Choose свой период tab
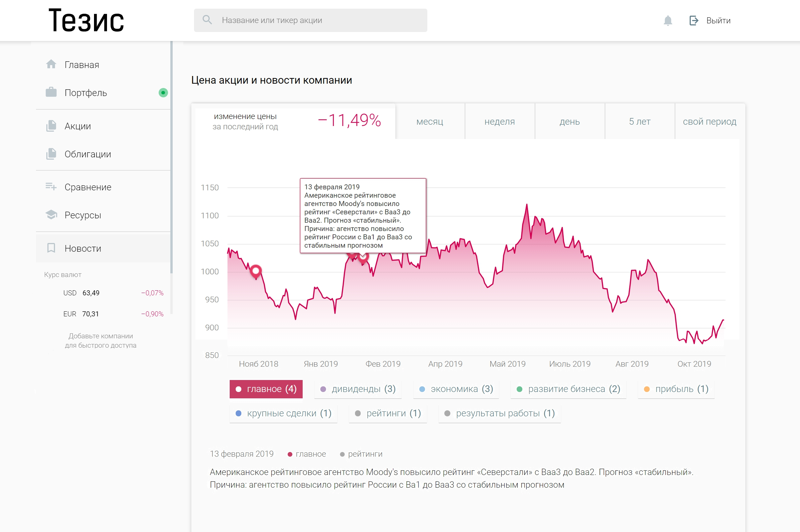This screenshot has height=532, width=800. click(710, 121)
